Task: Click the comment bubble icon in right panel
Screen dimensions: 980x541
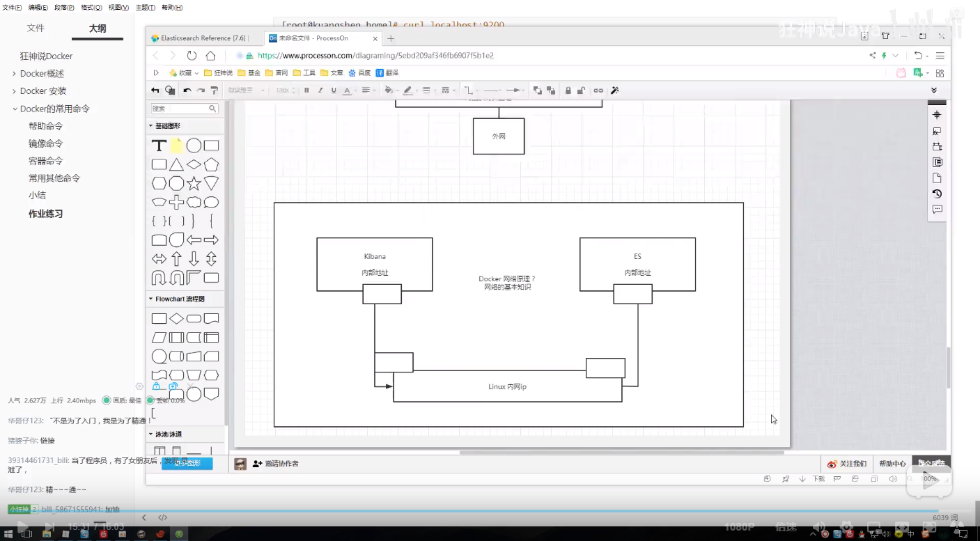Action: pos(937,210)
